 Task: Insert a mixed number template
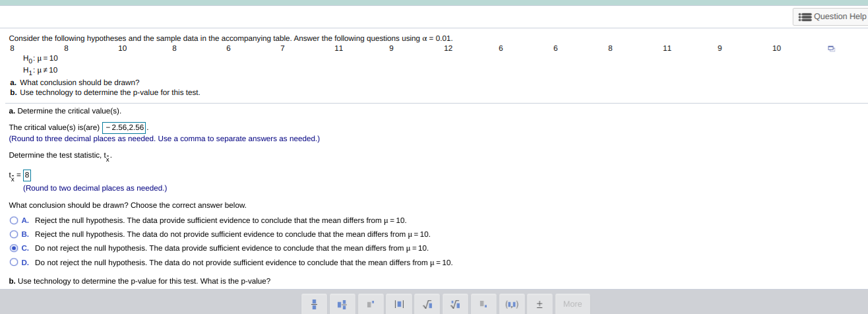pyautogui.click(x=342, y=304)
